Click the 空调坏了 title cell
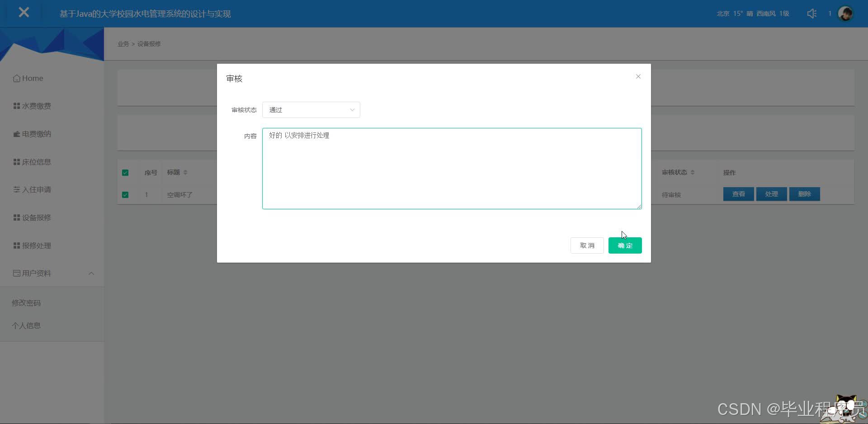This screenshot has height=424, width=868. (180, 195)
